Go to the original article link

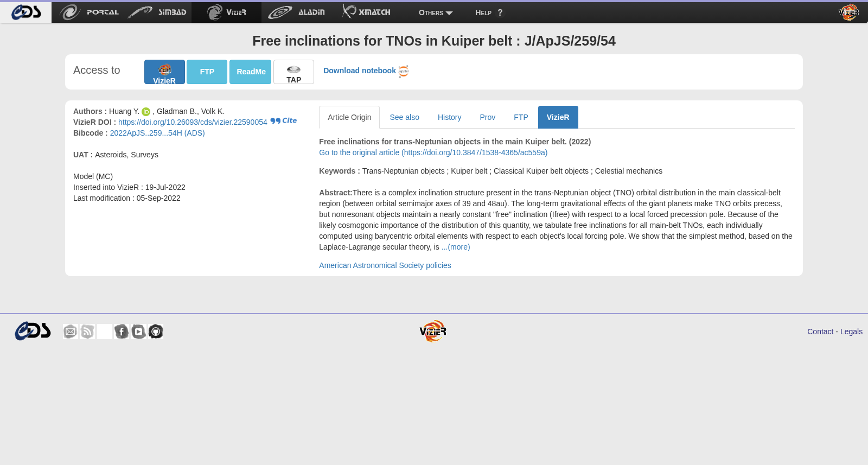[x=433, y=152]
